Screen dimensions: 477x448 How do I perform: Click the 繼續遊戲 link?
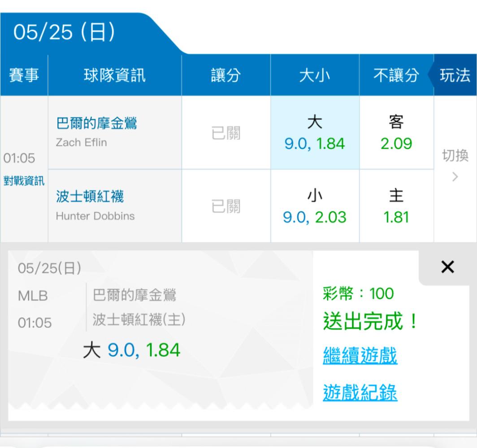(x=360, y=356)
